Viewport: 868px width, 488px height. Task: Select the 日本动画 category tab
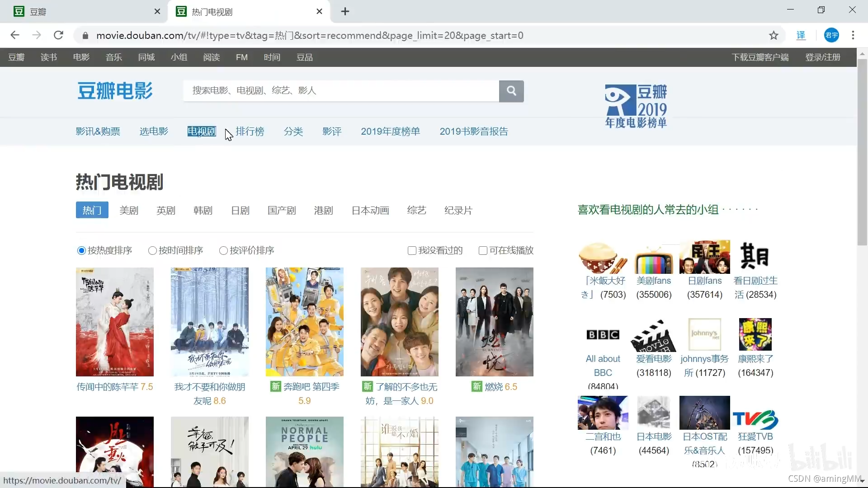(x=370, y=210)
